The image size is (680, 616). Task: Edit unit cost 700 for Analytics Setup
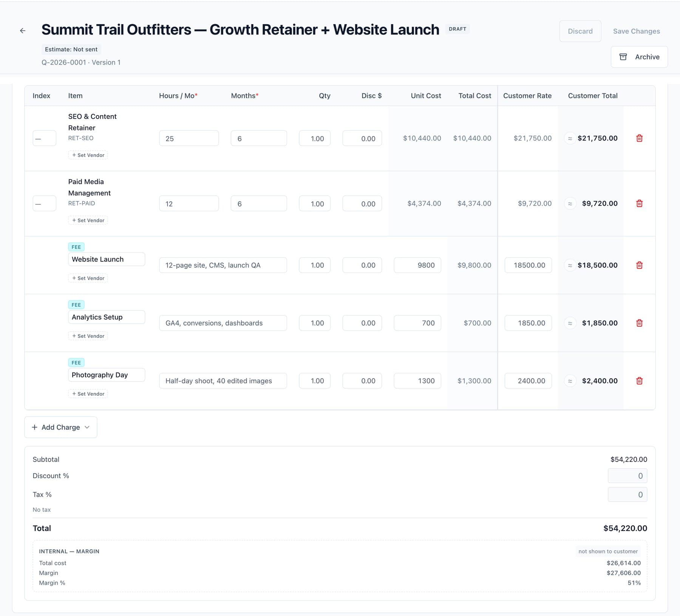(417, 323)
